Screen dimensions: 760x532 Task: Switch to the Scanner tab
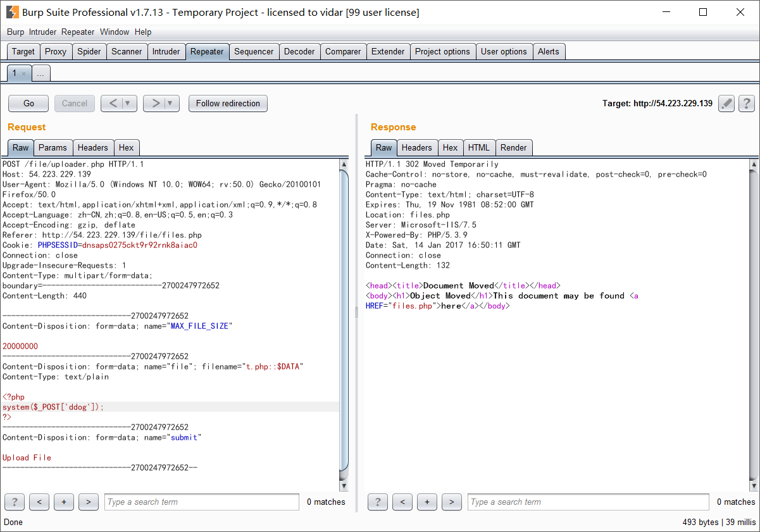[x=127, y=51]
